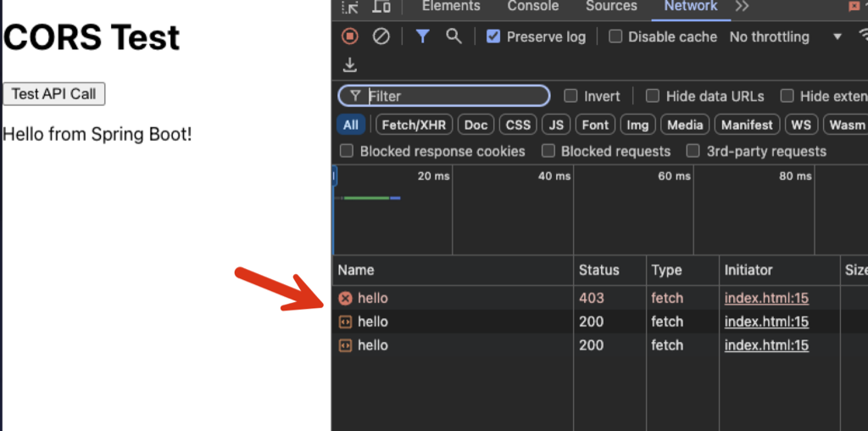Click error icon on 403 hello row
Image resolution: width=868 pixels, height=431 pixels.
pos(345,299)
